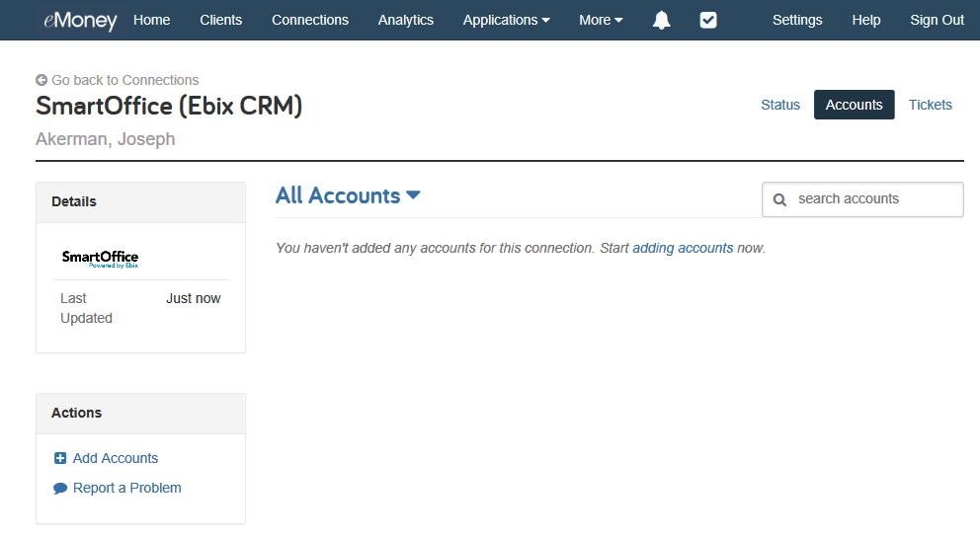Expand the All Accounts dropdown
Image resolution: width=980 pixels, height=539 pixels.
tap(348, 195)
